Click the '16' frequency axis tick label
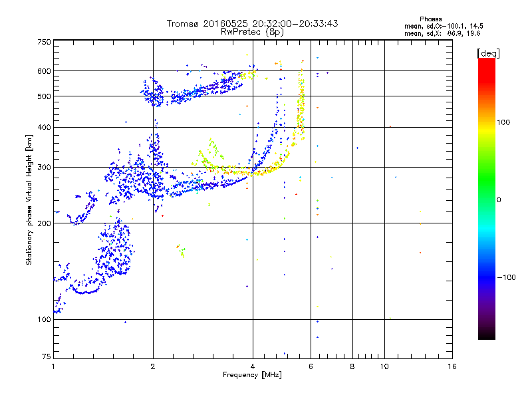532x399 pixels. (x=452, y=366)
